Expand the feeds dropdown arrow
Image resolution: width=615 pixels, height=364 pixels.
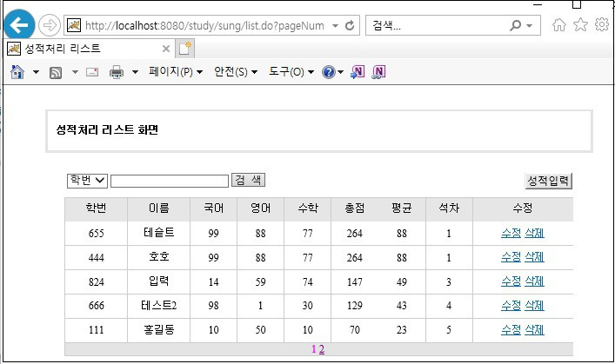75,72
